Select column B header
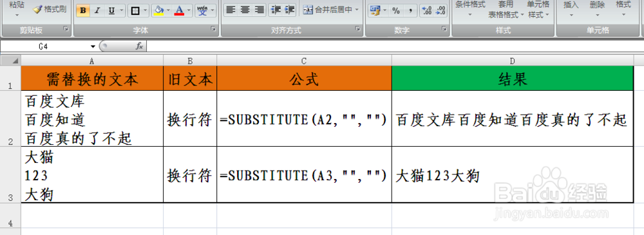Screen dimensions: 644x235 coord(190,61)
